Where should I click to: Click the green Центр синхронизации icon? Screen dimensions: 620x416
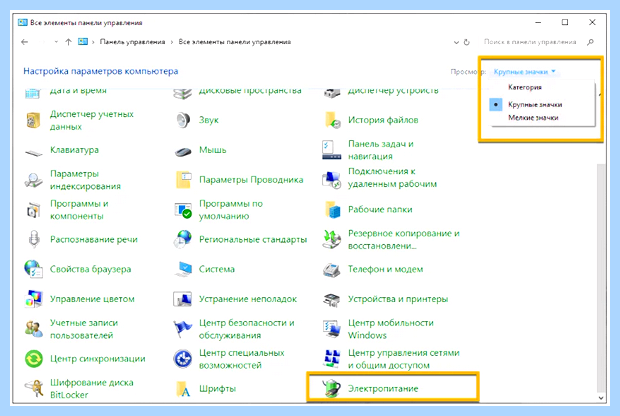(x=34, y=359)
